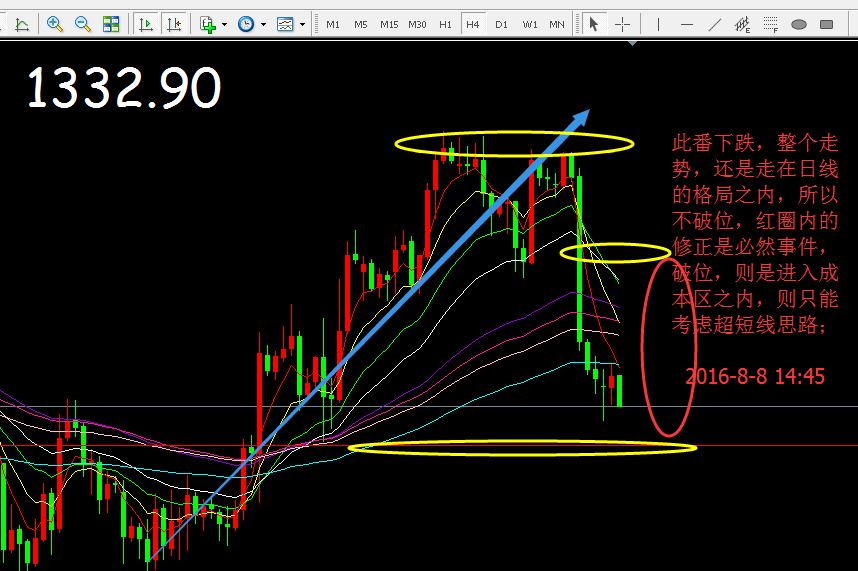Viewport: 858px width, 571px height.
Task: Select the active H4 timeframe
Action: (473, 25)
